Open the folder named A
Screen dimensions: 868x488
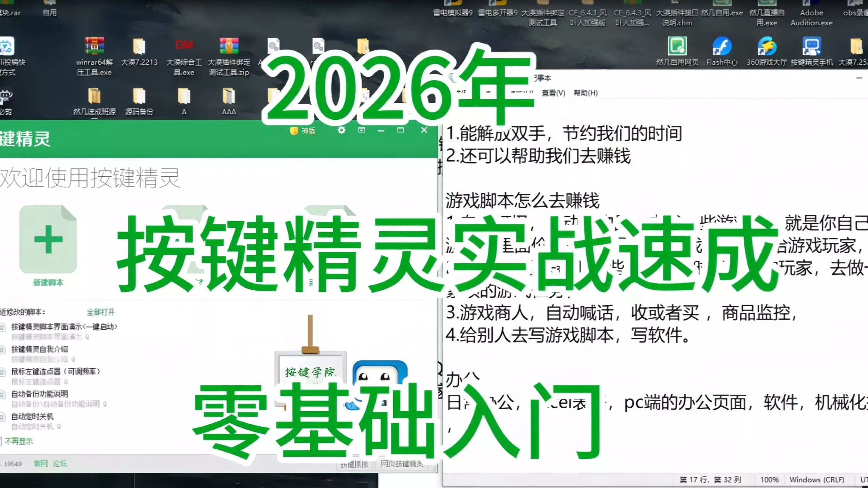pos(184,102)
